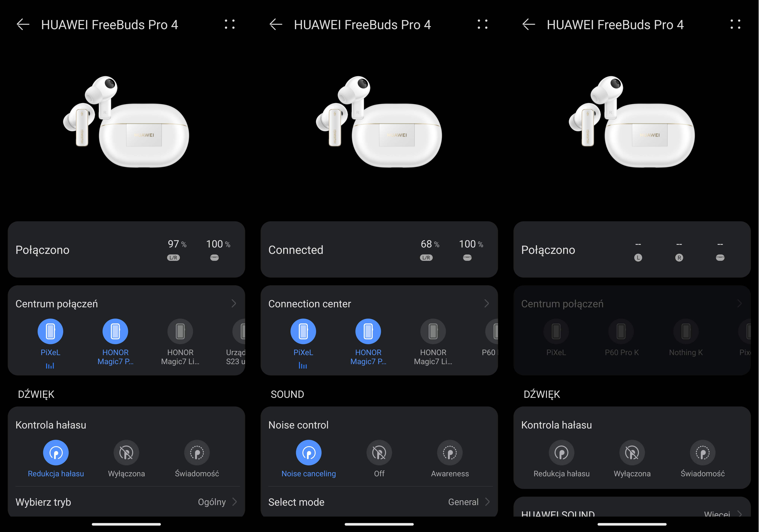
Task: Open four-dot menu on the English screen
Action: coord(482,24)
